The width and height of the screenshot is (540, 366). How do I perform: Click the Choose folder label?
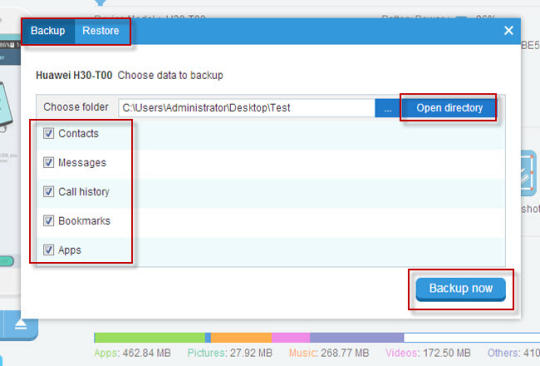76,107
